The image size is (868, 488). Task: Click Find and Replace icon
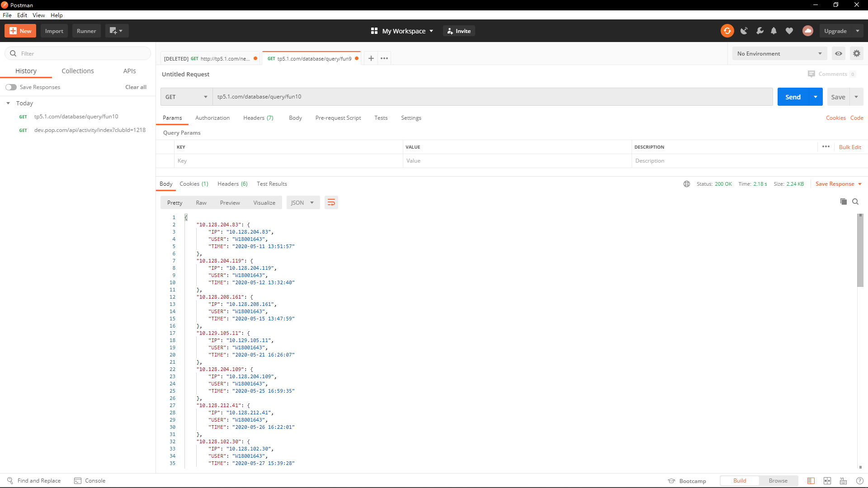pos(10,480)
